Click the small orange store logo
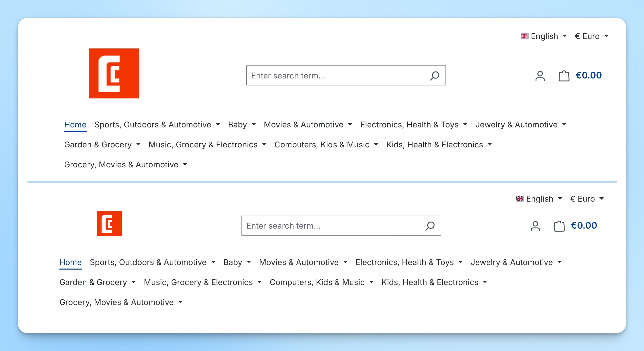Viewport: 644px width, 351px height. (109, 223)
